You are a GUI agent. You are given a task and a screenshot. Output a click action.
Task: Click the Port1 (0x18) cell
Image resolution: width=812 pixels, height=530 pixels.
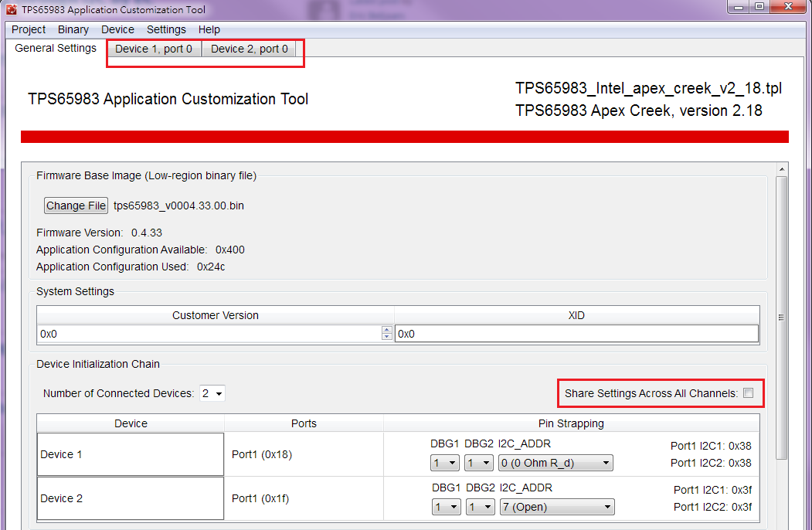click(304, 454)
